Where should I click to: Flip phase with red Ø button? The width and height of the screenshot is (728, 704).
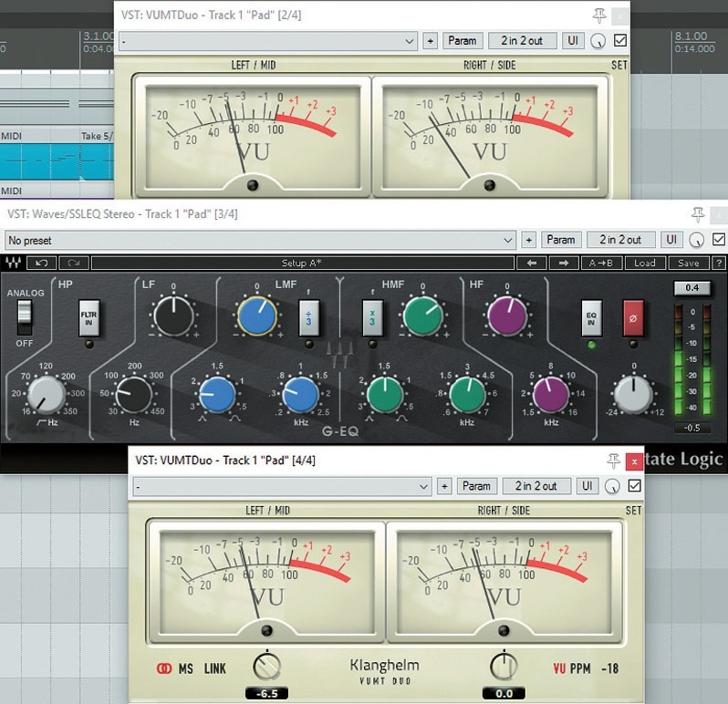pyautogui.click(x=633, y=318)
